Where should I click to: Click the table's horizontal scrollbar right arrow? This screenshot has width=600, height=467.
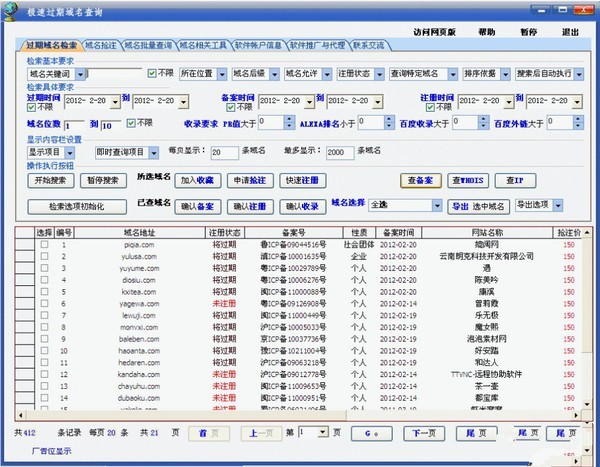coord(576,415)
